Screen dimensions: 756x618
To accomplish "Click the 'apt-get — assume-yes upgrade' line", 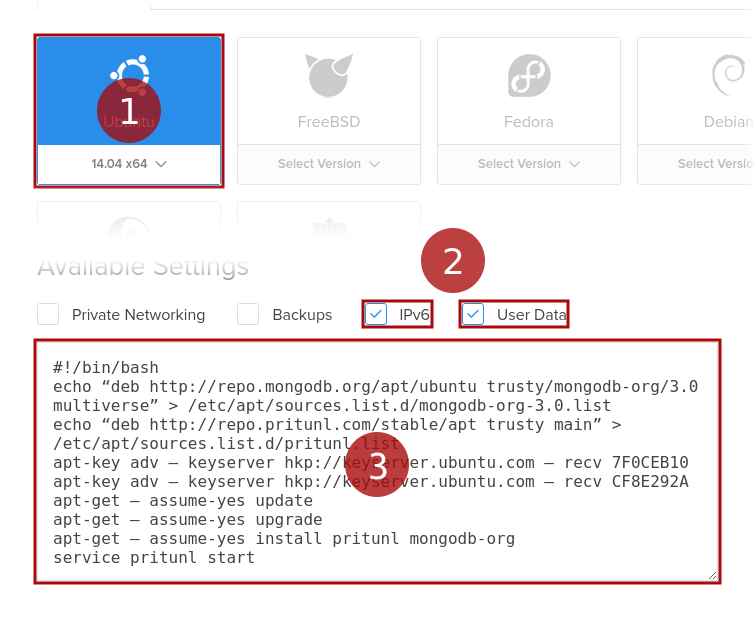I will (x=188, y=520).
